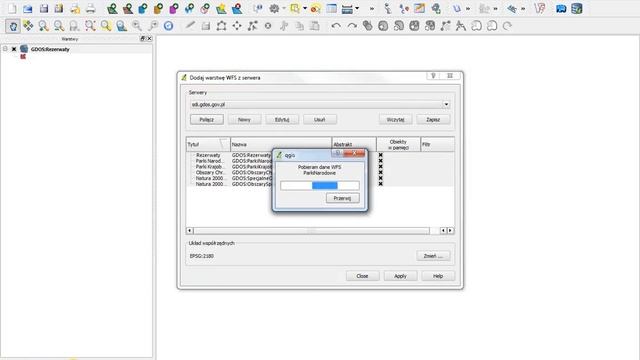Create a new project with the blank page icon
The width and height of the screenshot is (640, 360).
(12, 9)
